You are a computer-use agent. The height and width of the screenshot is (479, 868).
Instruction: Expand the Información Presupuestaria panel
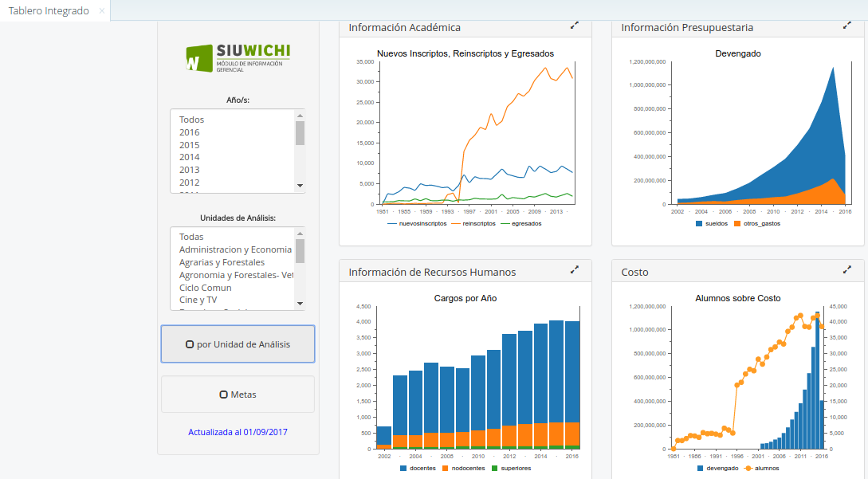pyautogui.click(x=846, y=26)
